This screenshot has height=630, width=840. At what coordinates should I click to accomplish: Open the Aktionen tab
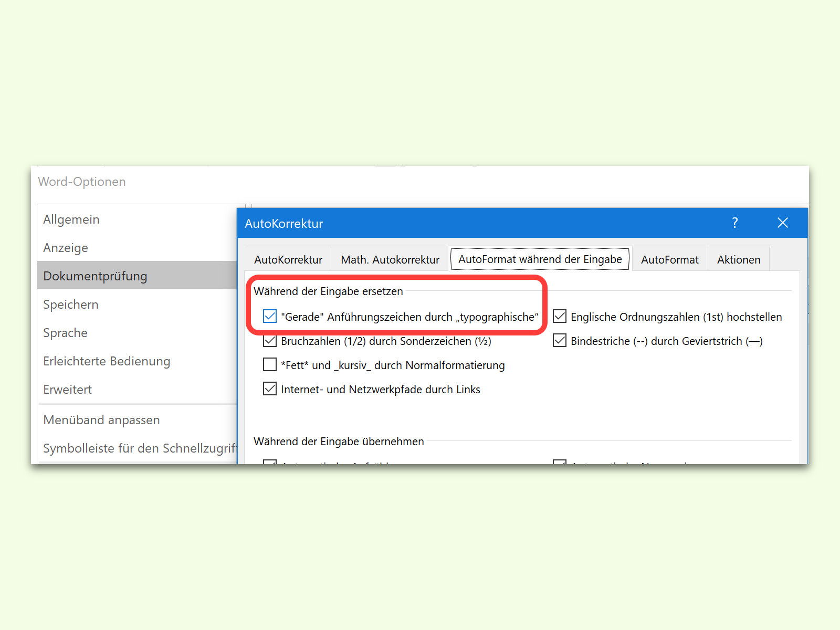click(739, 259)
